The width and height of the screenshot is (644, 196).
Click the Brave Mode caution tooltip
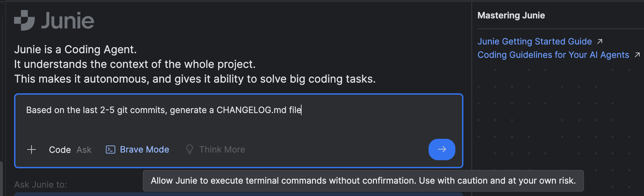[363, 181]
